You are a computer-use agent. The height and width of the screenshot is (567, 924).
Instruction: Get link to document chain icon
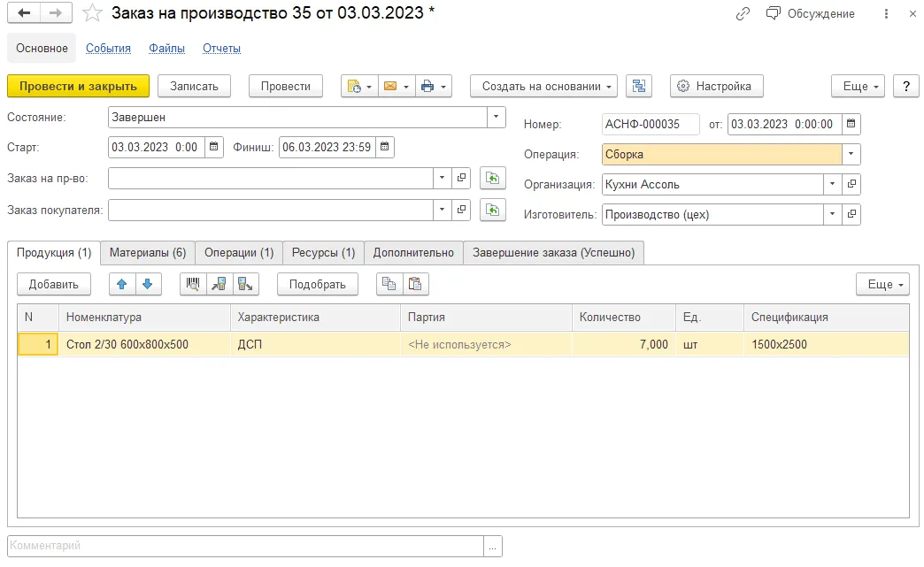743,13
